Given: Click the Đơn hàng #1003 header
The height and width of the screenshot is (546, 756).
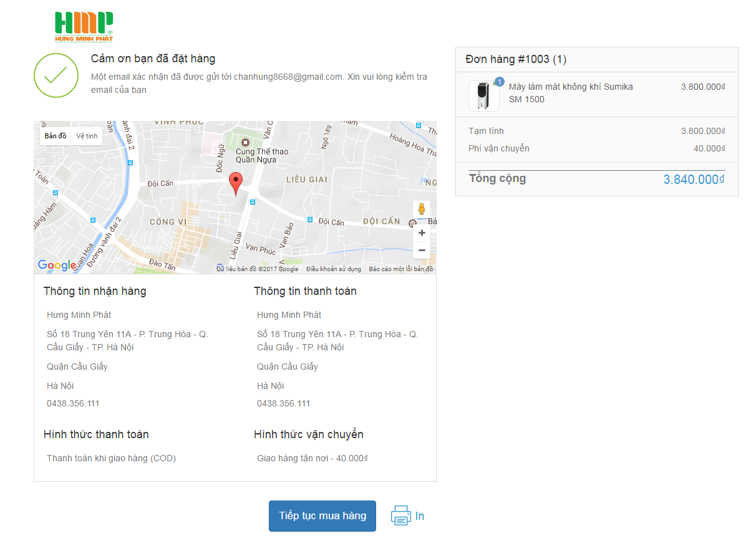Looking at the screenshot, I should tap(516, 59).
